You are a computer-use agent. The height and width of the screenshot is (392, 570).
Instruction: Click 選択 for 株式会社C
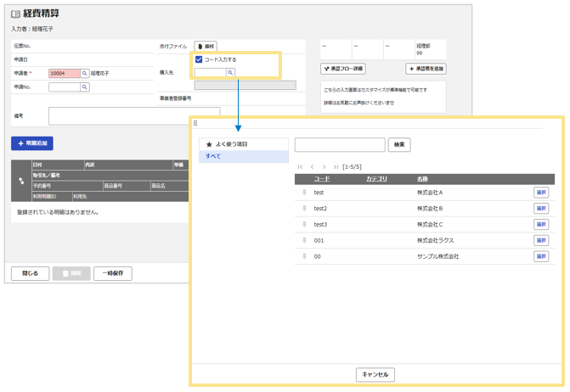pyautogui.click(x=541, y=224)
